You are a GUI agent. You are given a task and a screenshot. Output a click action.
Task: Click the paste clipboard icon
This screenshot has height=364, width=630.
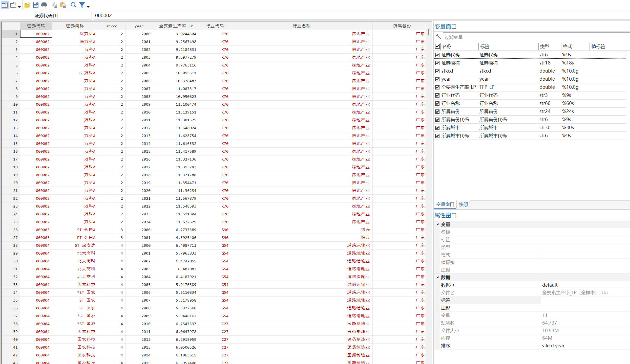tap(63, 5)
